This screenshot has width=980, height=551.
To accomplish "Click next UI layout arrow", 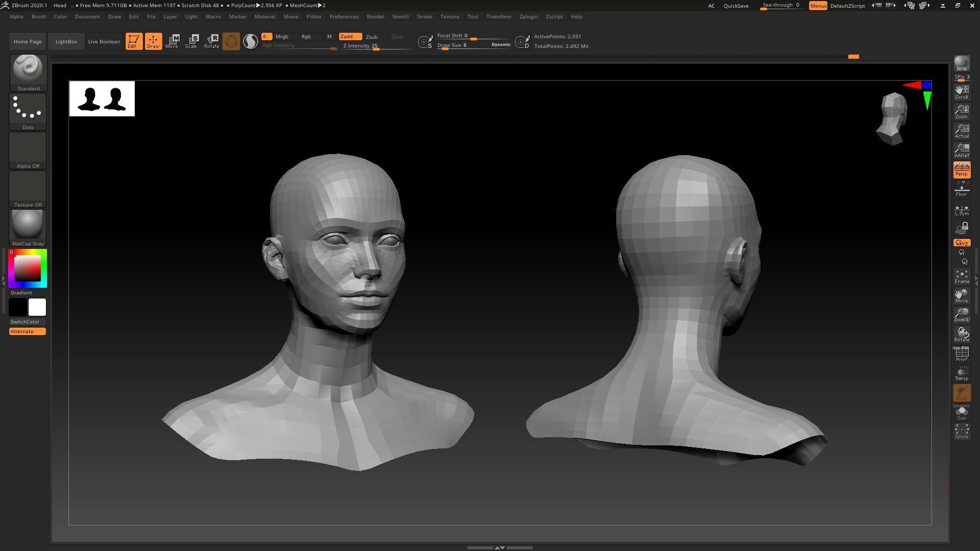I will [891, 6].
